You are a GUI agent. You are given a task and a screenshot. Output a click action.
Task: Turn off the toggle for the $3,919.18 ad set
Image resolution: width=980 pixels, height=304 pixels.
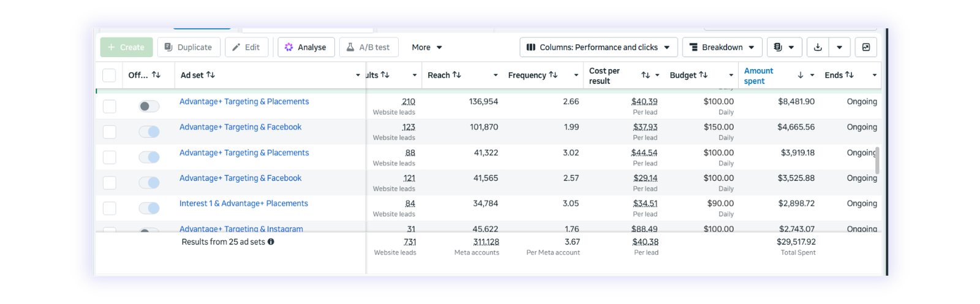[x=149, y=158]
